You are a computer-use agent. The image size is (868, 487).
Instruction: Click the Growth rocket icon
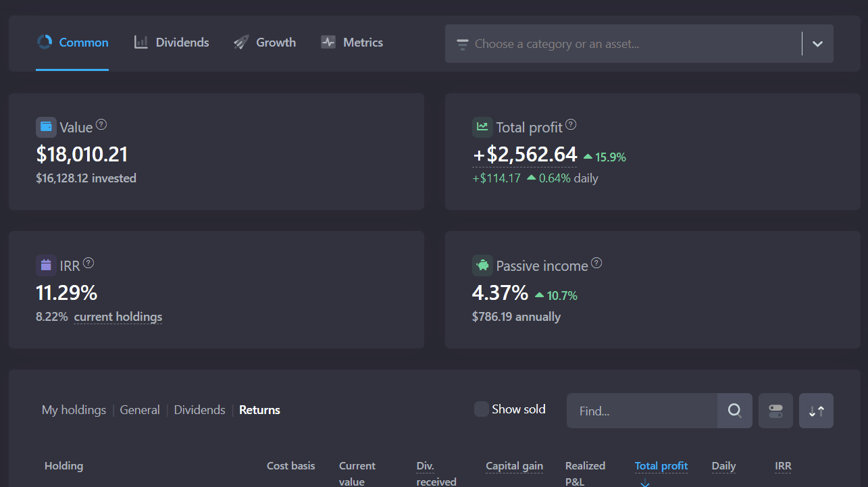point(240,41)
